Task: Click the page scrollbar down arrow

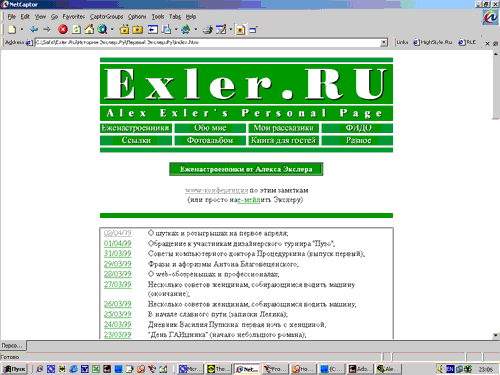Action: (496, 335)
